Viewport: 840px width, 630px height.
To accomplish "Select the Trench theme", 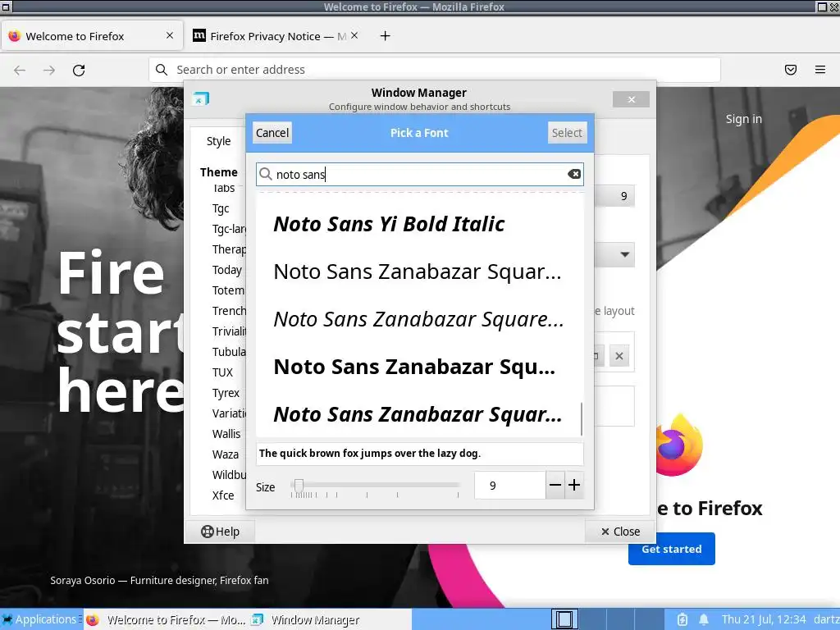I will coord(229,311).
